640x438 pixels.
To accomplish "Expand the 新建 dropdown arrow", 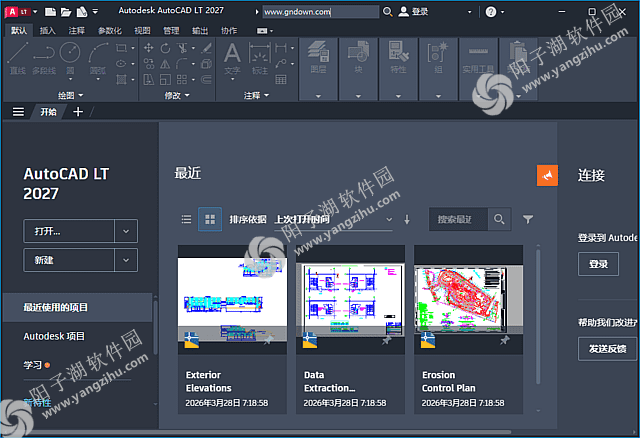I will (126, 260).
